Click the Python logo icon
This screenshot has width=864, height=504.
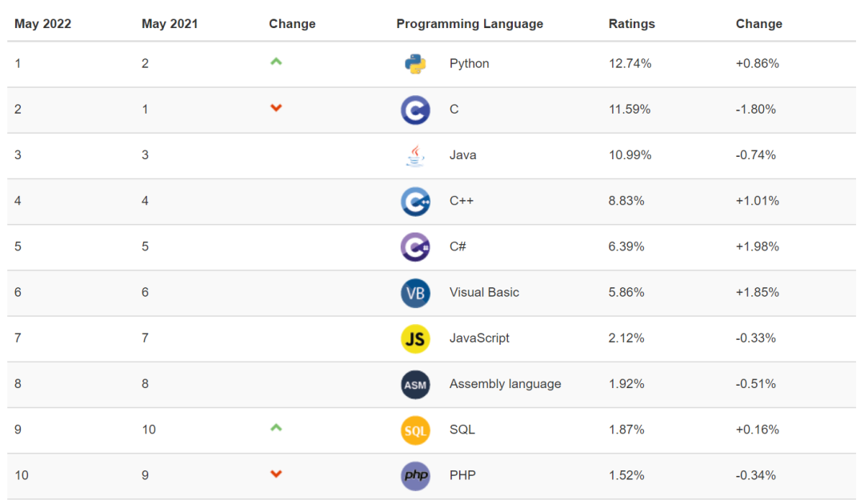pos(415,64)
